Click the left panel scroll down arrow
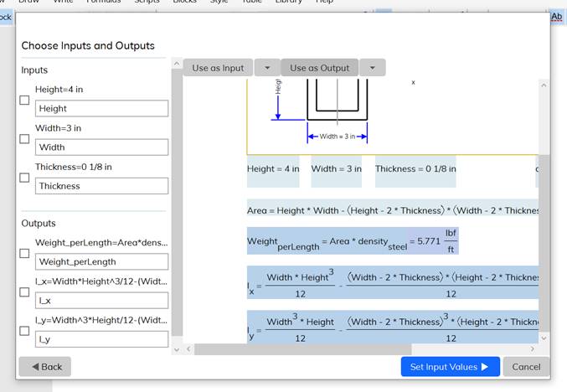Viewport: 567px width, 392px height. pos(177,349)
